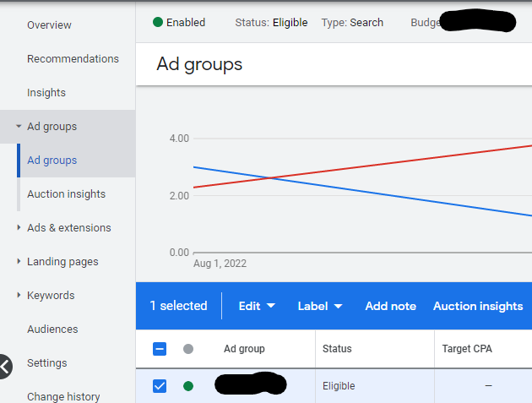Click the green Enabled status dot
The height and width of the screenshot is (403, 532).
[158, 23]
